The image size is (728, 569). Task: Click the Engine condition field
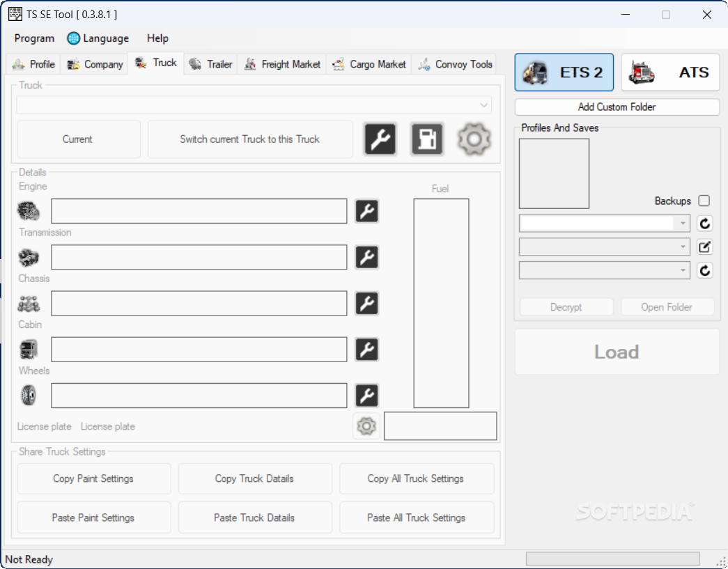[199, 211]
